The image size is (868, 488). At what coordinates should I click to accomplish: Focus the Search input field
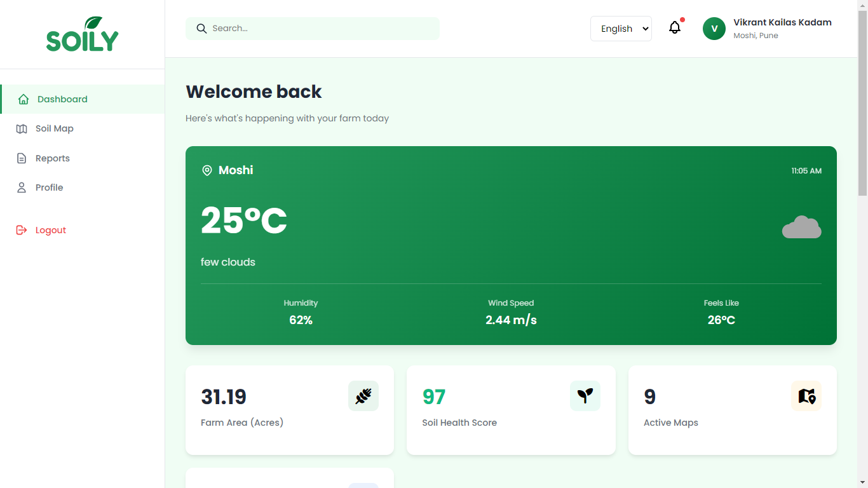click(313, 29)
